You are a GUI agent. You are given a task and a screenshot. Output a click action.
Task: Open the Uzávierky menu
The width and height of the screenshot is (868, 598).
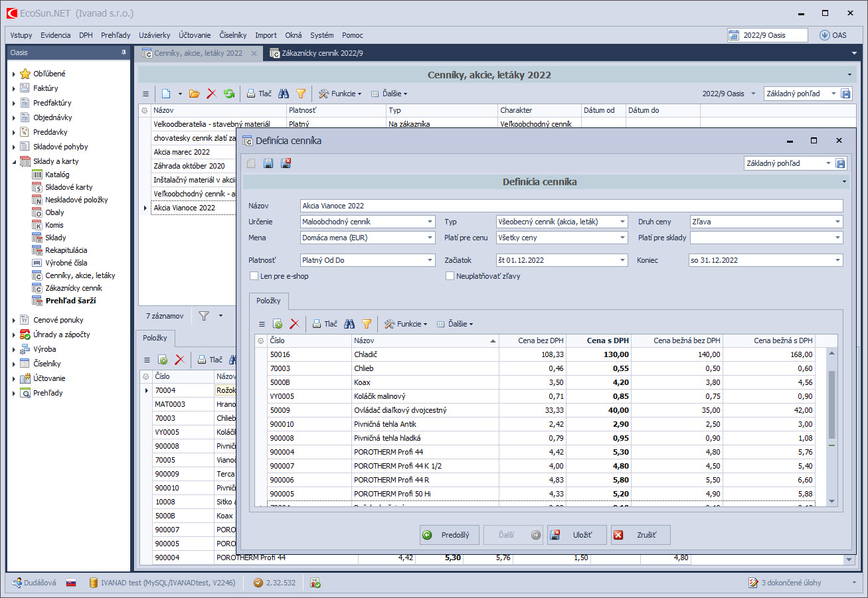tap(154, 35)
